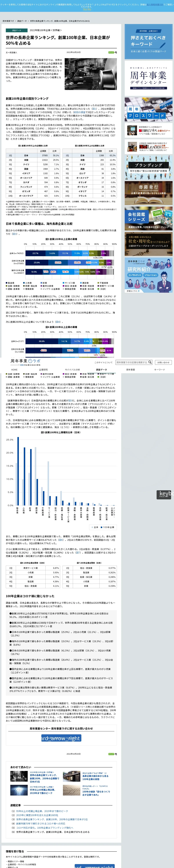Image resolution: width=174 pixels, height=868 pixels.
Task: Click the 1388 cell in the 図2 table
Action: pyautogui.click(x=99, y=155)
